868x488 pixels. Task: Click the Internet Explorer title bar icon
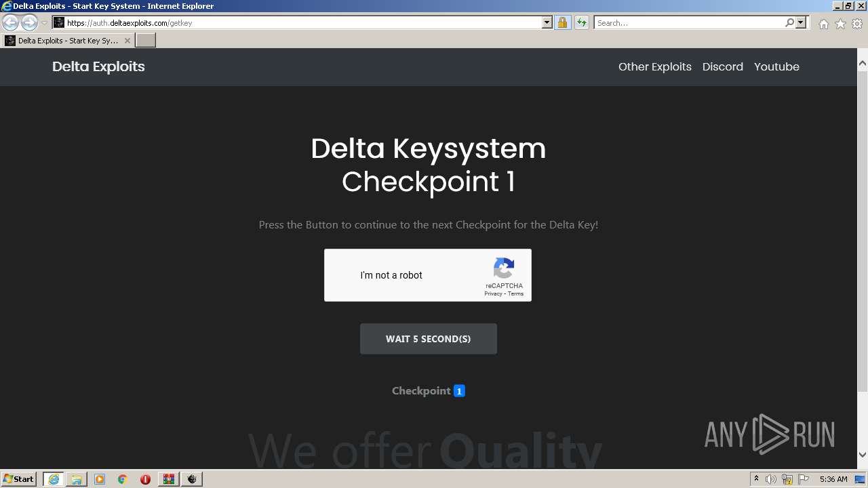(7, 5)
